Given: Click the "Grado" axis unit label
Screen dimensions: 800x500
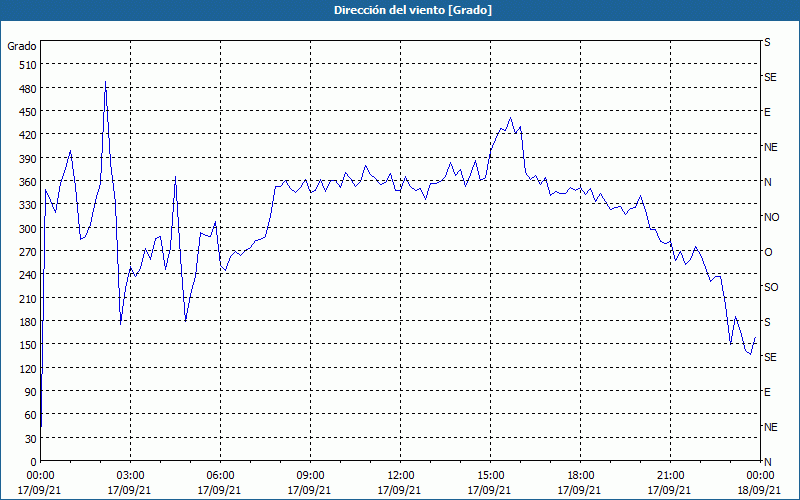Looking at the screenshot, I should [x=22, y=46].
